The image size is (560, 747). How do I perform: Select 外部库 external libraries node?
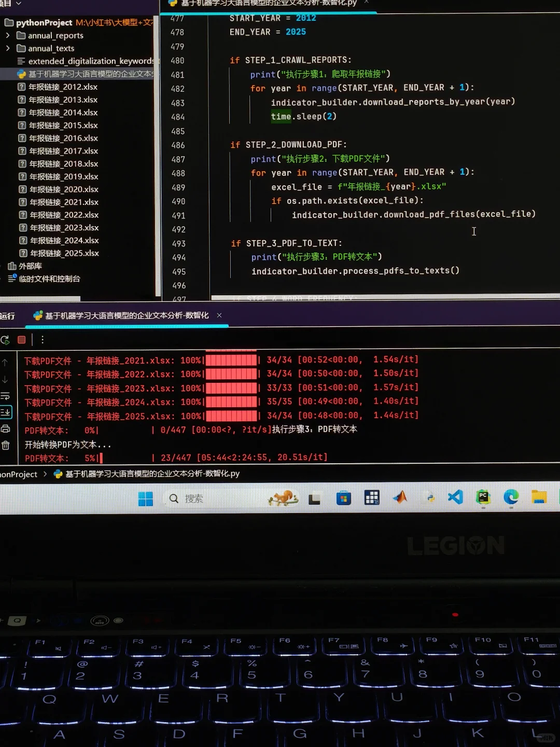point(25,266)
